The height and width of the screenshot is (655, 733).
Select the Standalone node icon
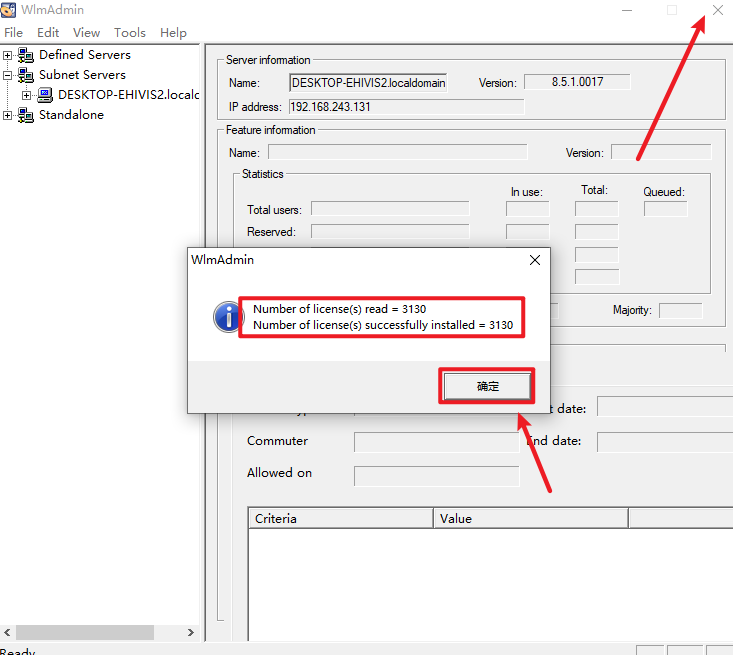pyautogui.click(x=26, y=115)
